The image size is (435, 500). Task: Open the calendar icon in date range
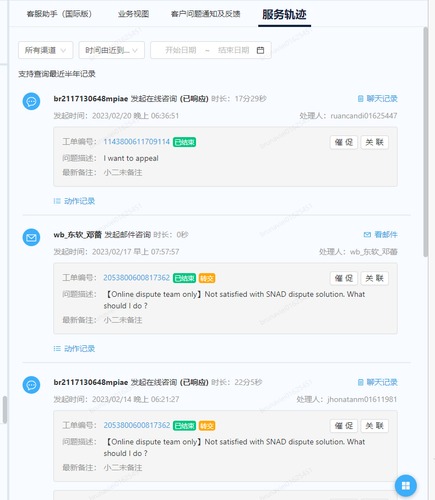click(x=260, y=50)
